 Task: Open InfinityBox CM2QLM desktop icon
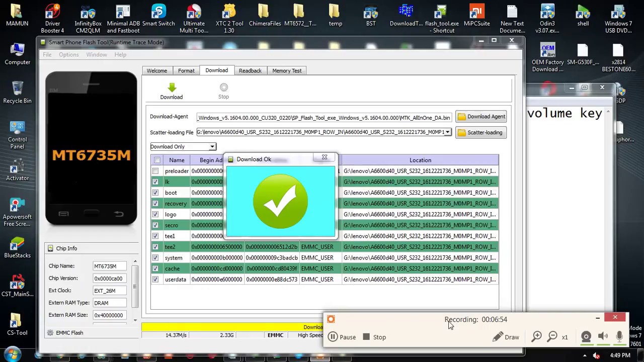coord(88,19)
